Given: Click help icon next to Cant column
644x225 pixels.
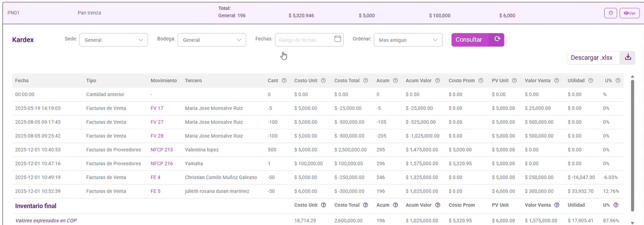Looking at the screenshot, I should point(284,81).
